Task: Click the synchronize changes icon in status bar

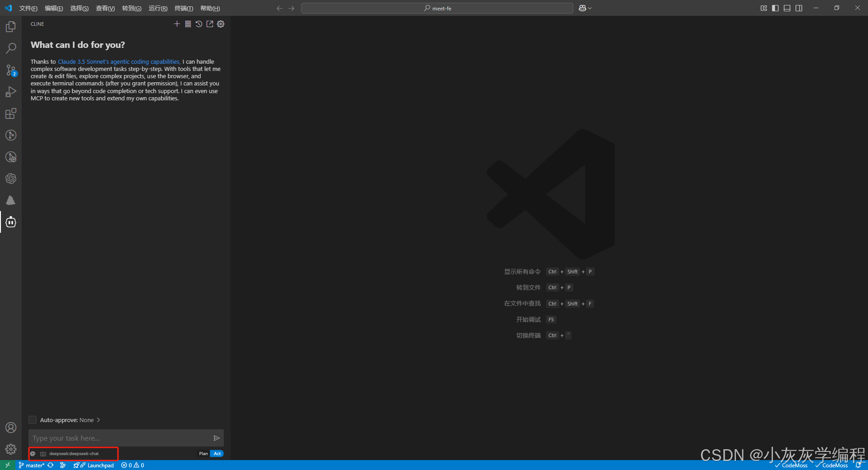Action: tap(51, 465)
